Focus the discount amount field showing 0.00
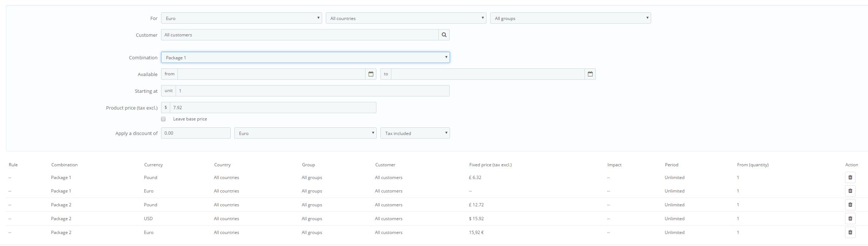This screenshot has height=246, width=868. pyautogui.click(x=196, y=133)
